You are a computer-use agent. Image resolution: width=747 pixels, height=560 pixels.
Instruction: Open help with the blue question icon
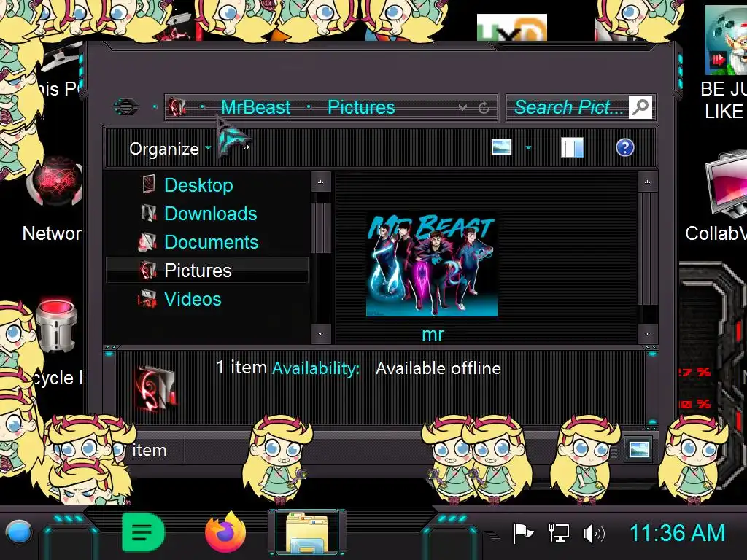[624, 147]
